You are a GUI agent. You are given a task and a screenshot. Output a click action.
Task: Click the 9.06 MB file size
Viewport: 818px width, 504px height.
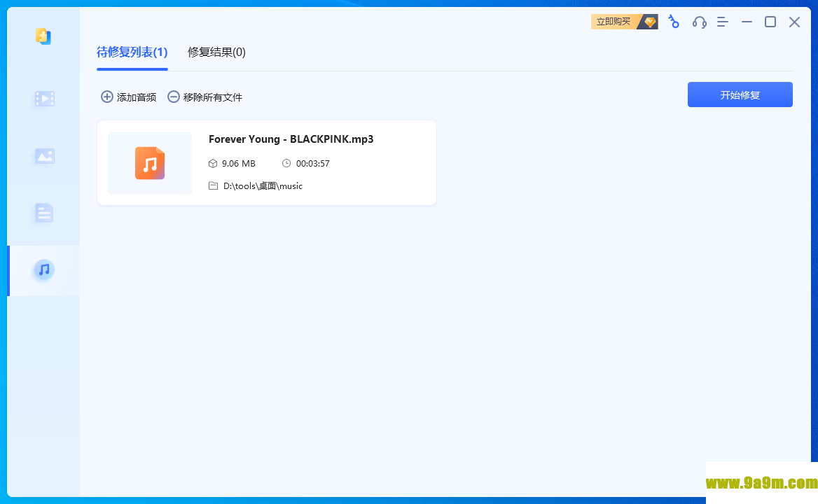(238, 164)
